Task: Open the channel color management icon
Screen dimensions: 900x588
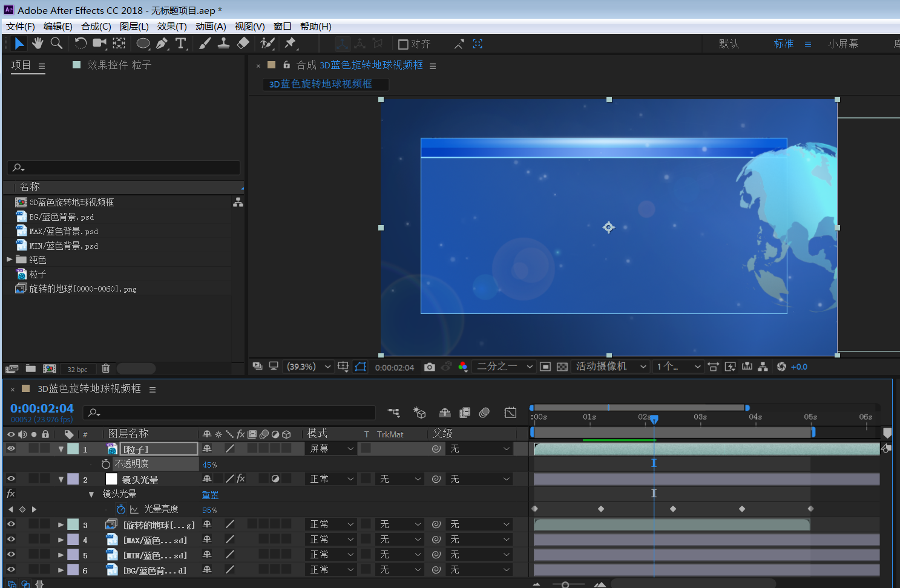Action: pos(463,367)
